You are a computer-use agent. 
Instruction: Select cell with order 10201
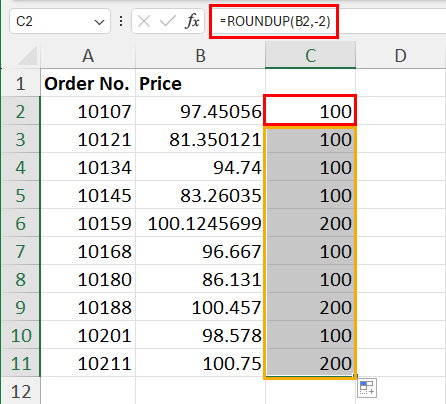[x=88, y=335]
